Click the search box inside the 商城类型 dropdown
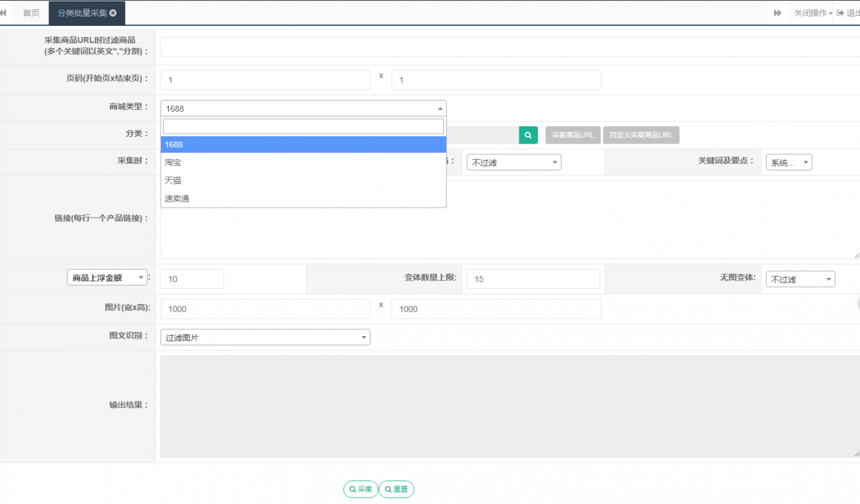This screenshot has width=860, height=504. [304, 126]
